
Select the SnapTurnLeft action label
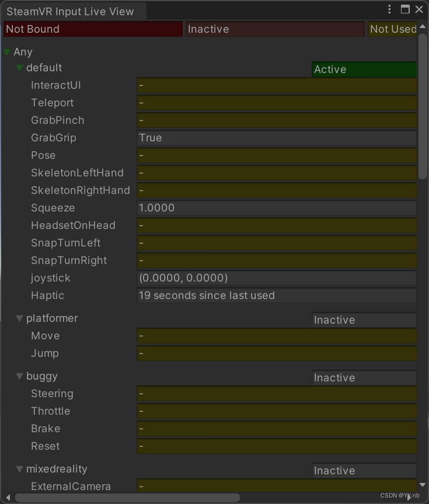click(65, 243)
